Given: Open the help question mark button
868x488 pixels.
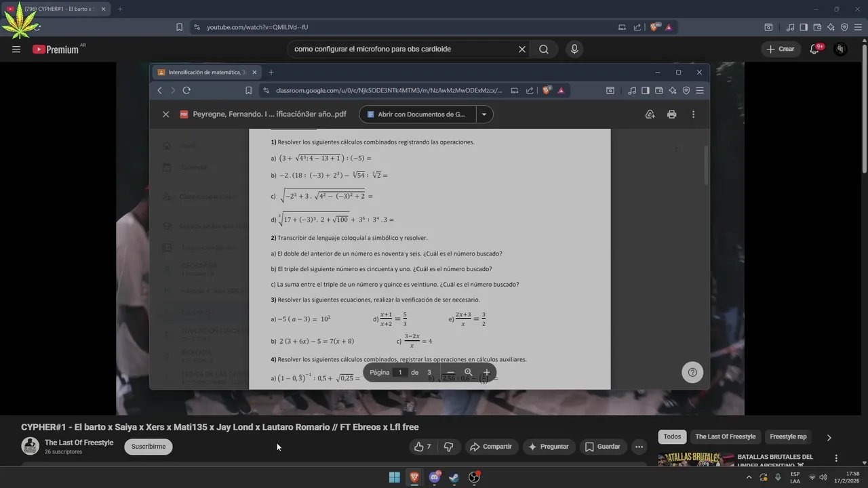Looking at the screenshot, I should click(x=692, y=372).
